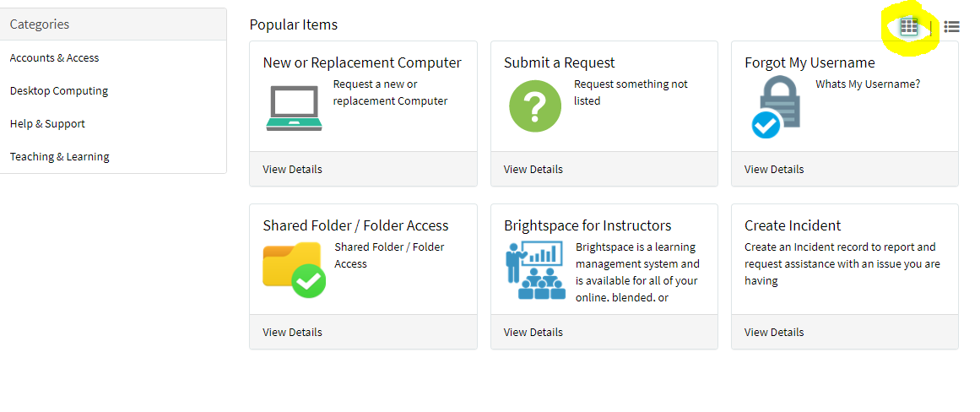Open the Accounts & Access category

click(x=54, y=57)
